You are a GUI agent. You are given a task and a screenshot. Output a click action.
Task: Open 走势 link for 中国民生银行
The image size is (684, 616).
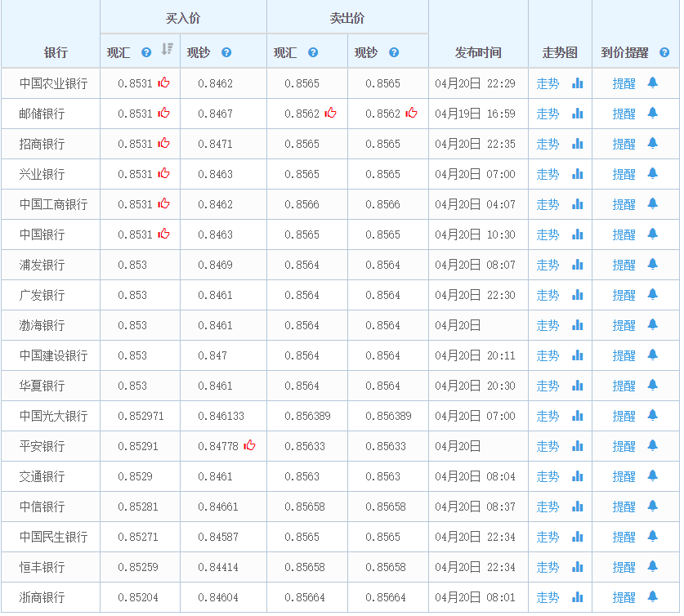548,537
